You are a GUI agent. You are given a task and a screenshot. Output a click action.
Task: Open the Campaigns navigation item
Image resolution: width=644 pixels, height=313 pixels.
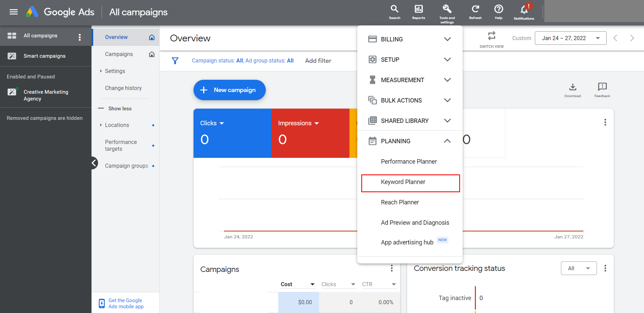[119, 54]
